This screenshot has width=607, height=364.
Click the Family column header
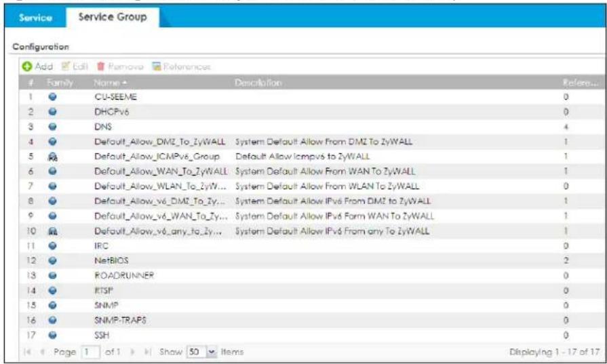60,83
